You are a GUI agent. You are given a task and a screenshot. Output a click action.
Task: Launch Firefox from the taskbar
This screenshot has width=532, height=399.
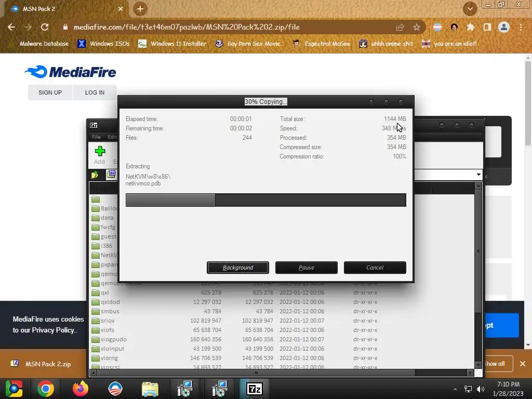click(81, 389)
